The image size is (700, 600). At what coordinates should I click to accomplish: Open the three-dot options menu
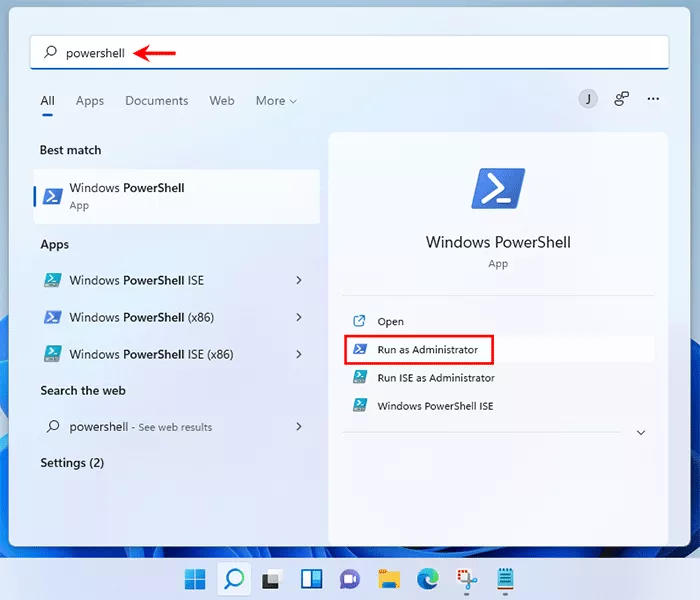click(x=653, y=99)
